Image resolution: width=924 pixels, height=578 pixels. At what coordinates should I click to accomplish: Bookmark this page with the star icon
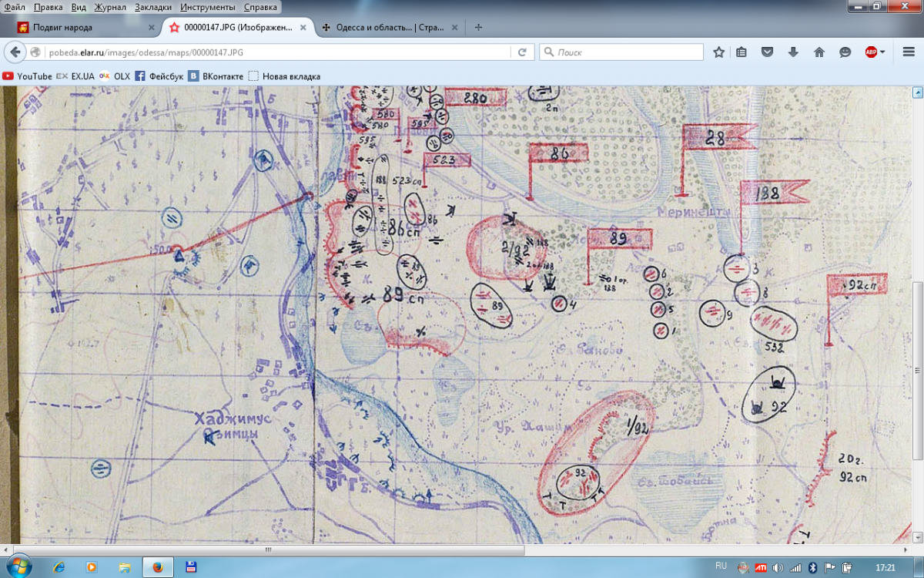pos(718,52)
